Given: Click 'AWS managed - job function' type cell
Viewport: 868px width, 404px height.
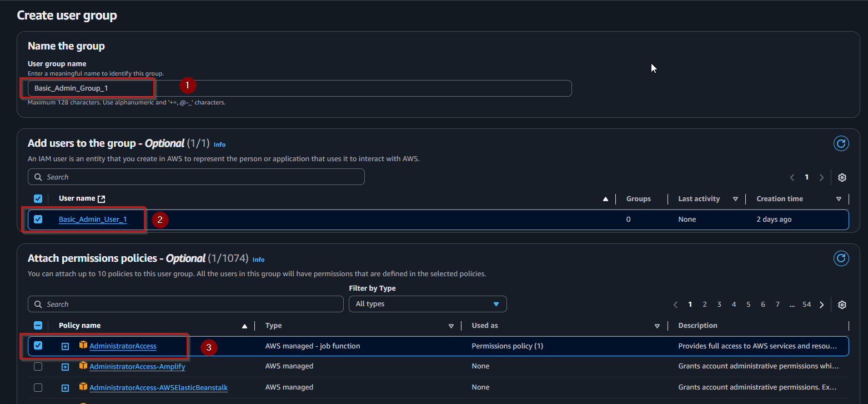Looking at the screenshot, I should coord(313,346).
